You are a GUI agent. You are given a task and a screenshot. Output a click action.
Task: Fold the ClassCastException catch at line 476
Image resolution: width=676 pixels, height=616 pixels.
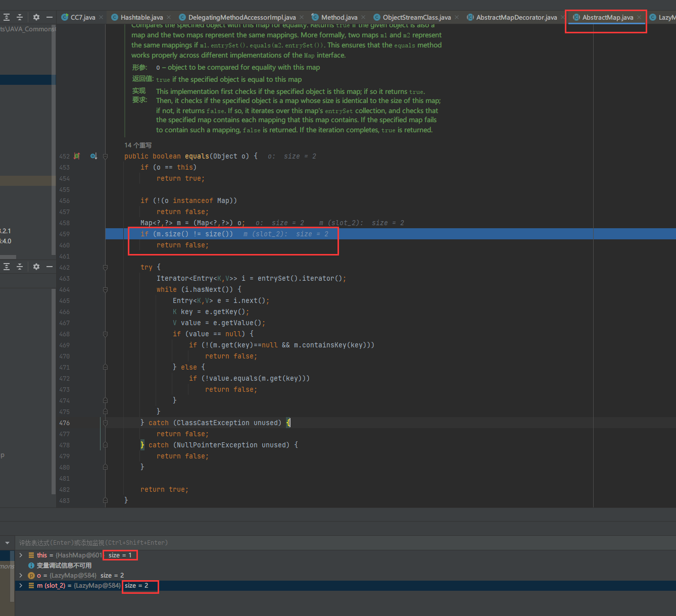[105, 423]
